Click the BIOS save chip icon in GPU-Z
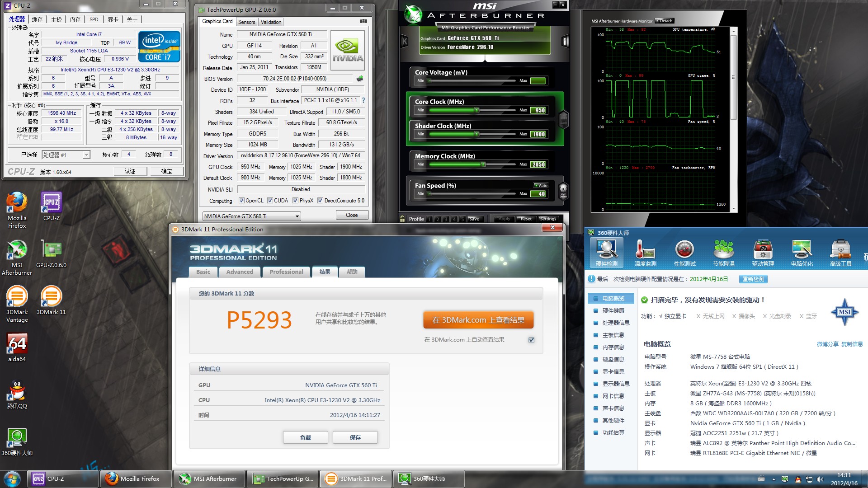 click(x=360, y=79)
